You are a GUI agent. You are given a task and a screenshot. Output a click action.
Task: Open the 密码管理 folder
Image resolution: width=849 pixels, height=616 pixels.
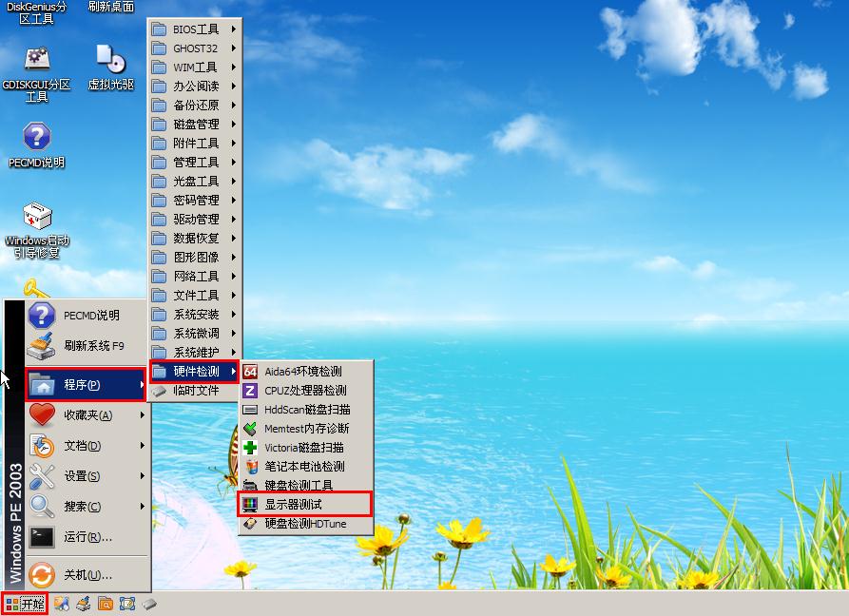(194, 201)
